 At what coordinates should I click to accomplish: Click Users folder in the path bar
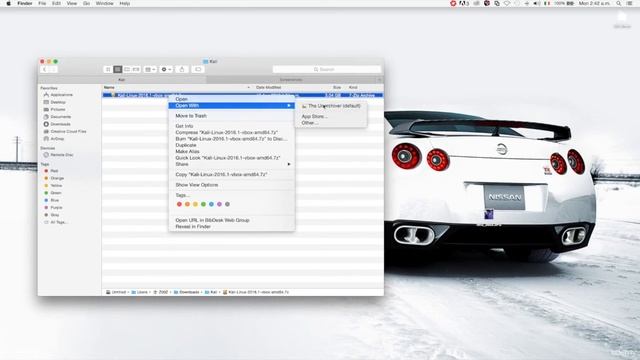140,292
